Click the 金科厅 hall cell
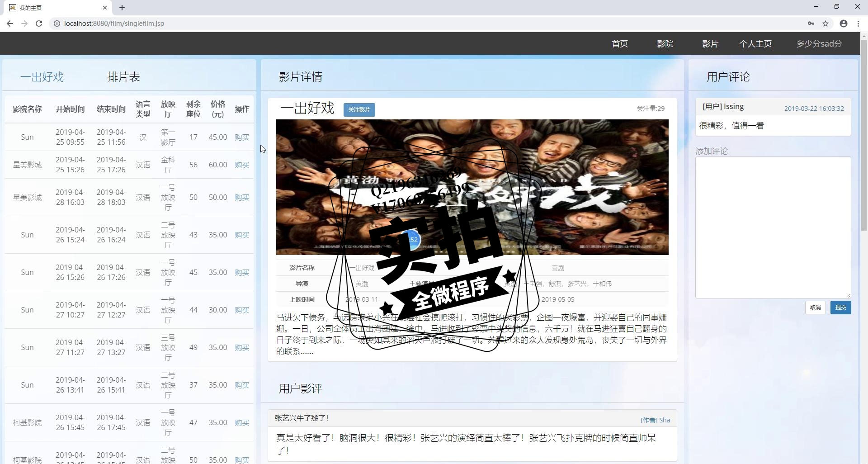868x464 pixels. pos(168,165)
